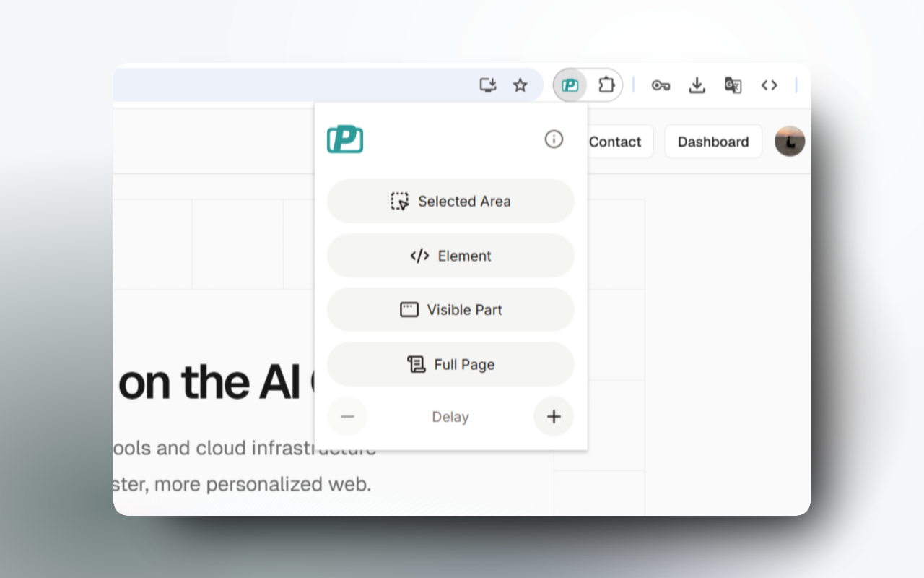Choose Element capture mode
This screenshot has width=924, height=578.
[450, 256]
